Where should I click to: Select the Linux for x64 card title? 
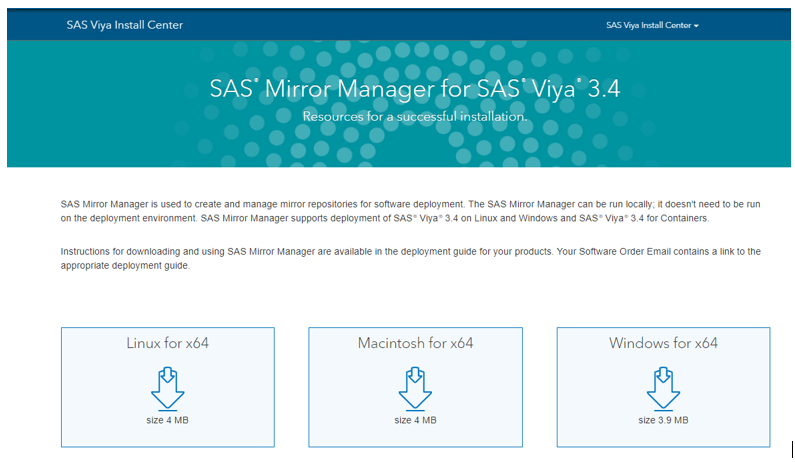click(x=167, y=343)
